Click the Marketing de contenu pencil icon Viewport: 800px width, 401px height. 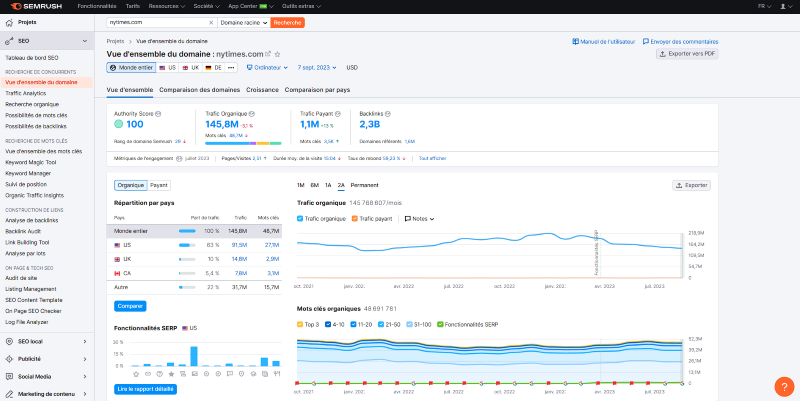coord(9,394)
